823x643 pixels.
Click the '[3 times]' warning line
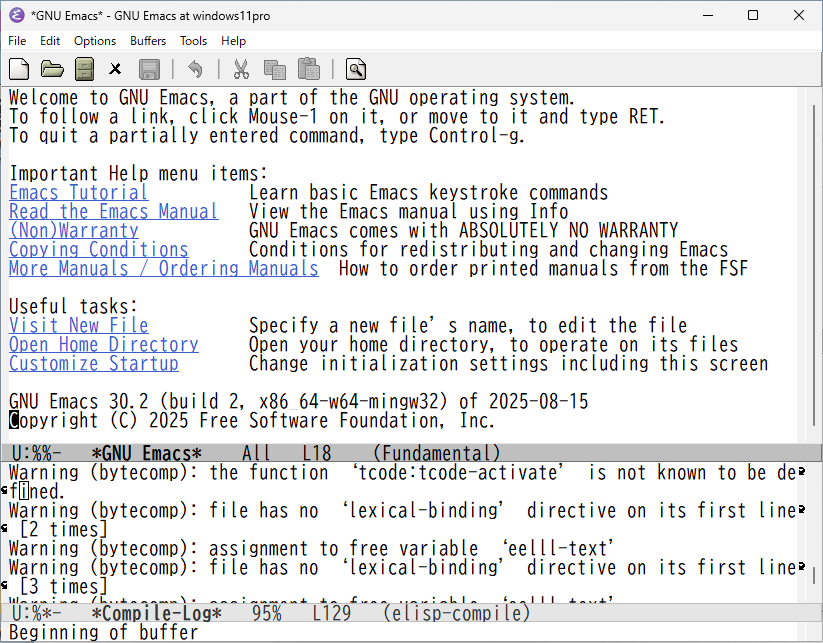click(x=64, y=586)
